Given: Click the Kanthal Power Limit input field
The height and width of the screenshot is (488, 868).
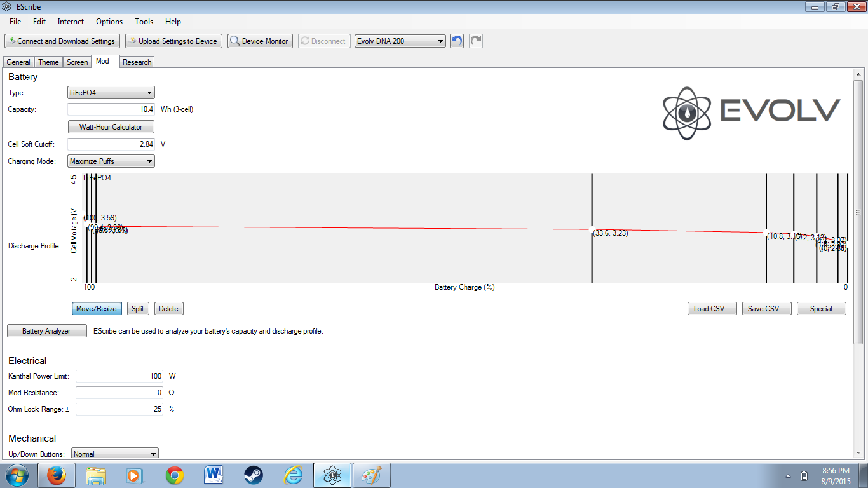Looking at the screenshot, I should [119, 376].
